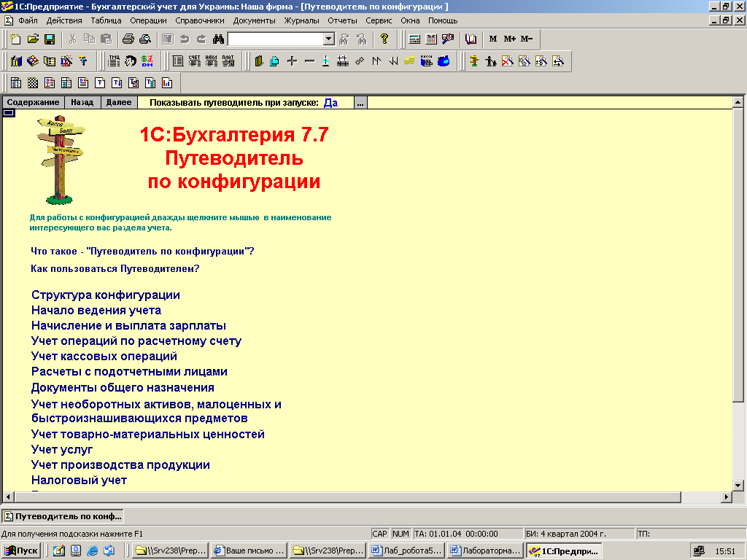Screen dimensions: 747x560
Task: Print using the printer icon
Action: pyautogui.click(x=128, y=39)
